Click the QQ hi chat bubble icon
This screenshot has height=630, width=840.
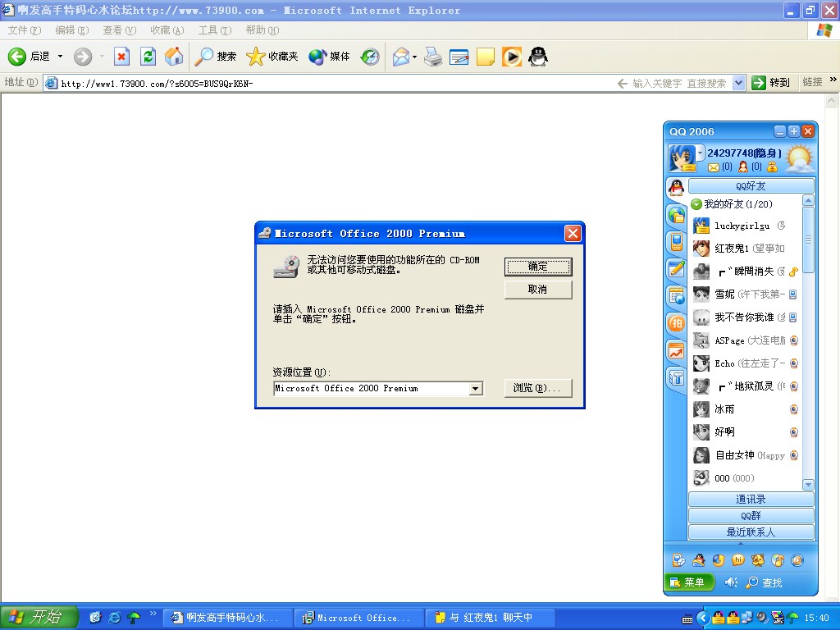(738, 560)
